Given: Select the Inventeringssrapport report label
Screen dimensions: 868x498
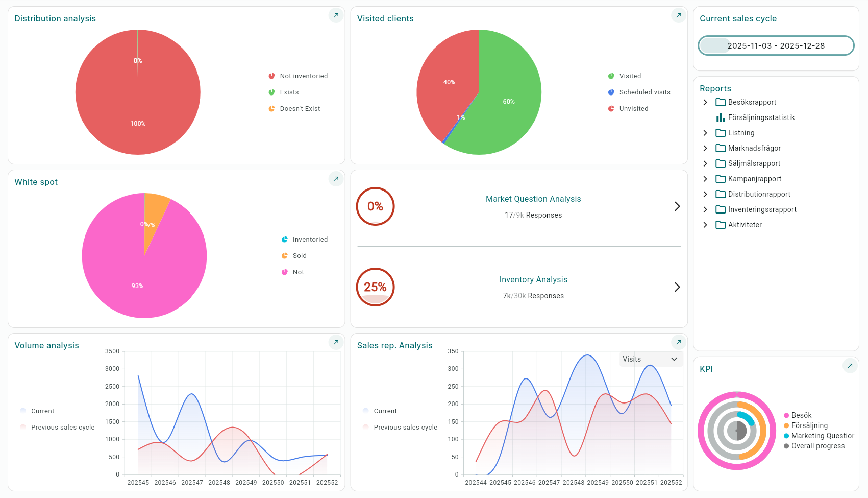Looking at the screenshot, I should click(762, 209).
